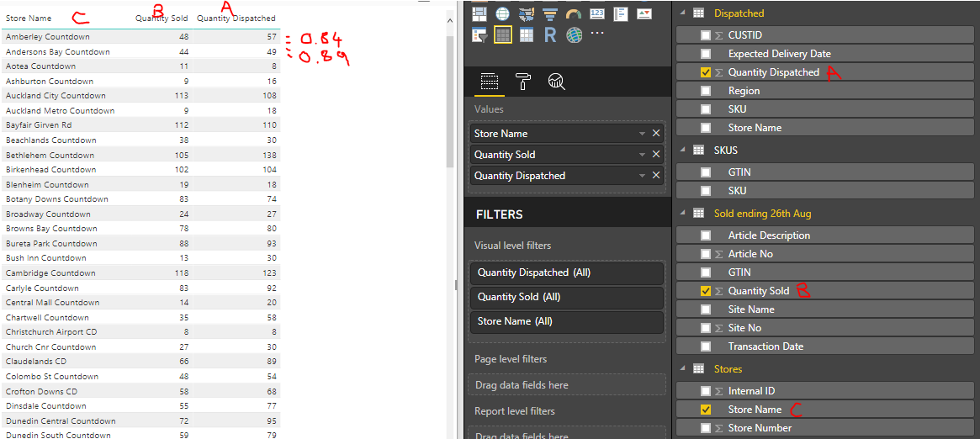
Task: Select the Amberley Countdown row
Action: coord(140,37)
